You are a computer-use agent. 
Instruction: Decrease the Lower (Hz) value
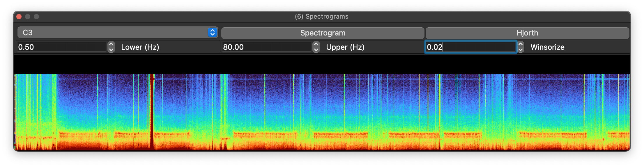tap(111, 50)
